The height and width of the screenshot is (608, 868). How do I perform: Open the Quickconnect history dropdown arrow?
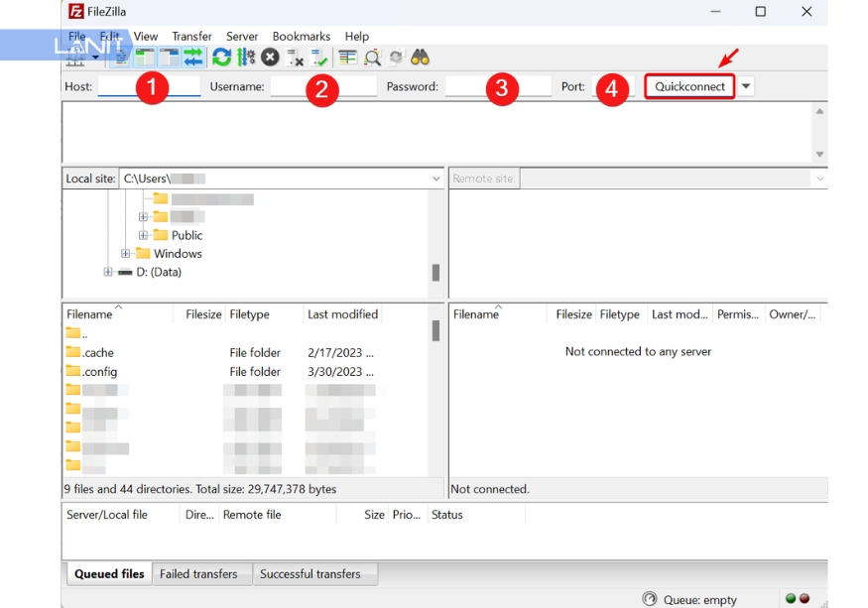pos(746,86)
